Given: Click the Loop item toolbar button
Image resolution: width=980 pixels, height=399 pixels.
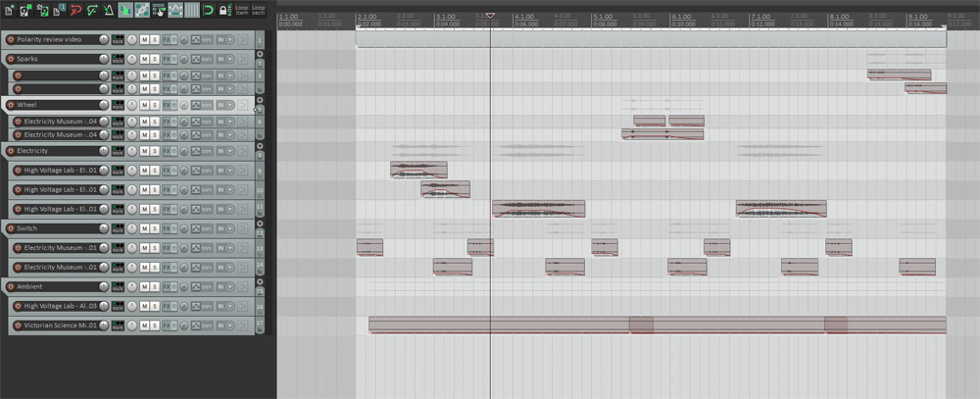Looking at the screenshot, I should [x=241, y=10].
